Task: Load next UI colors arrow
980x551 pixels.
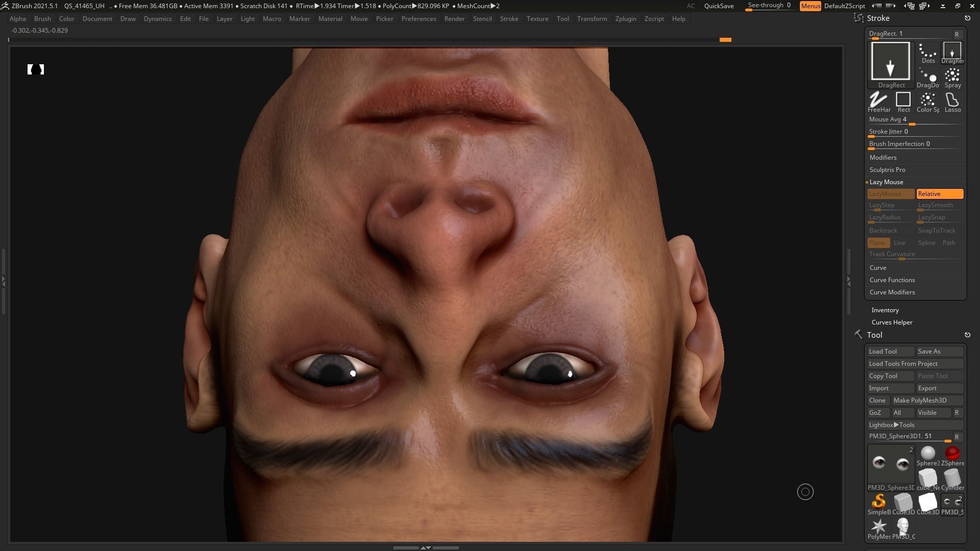Action: [891, 6]
